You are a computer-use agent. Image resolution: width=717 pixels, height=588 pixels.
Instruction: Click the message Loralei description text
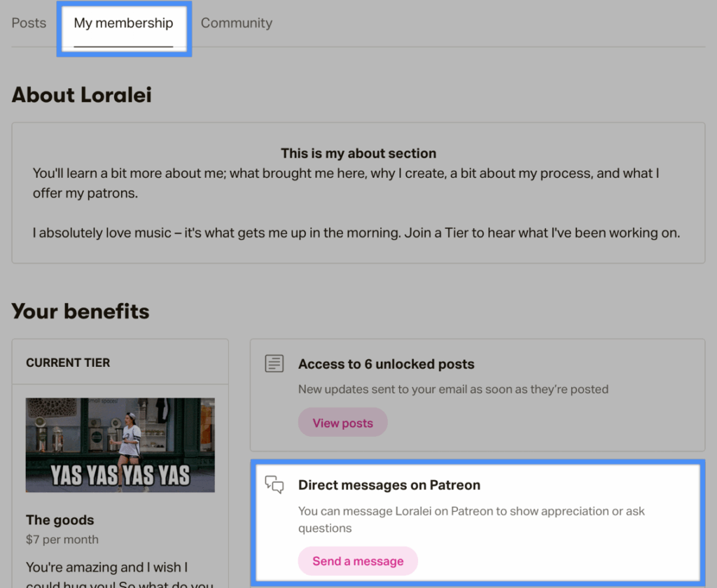coord(471,519)
